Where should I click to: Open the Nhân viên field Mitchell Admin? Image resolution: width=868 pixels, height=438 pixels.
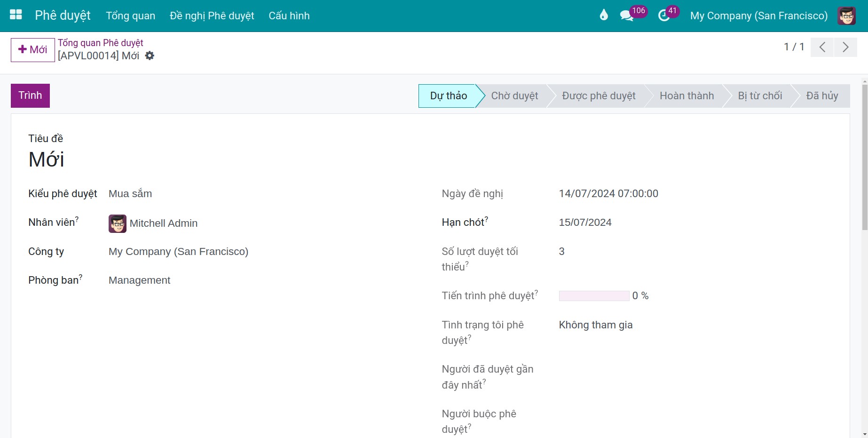(164, 223)
